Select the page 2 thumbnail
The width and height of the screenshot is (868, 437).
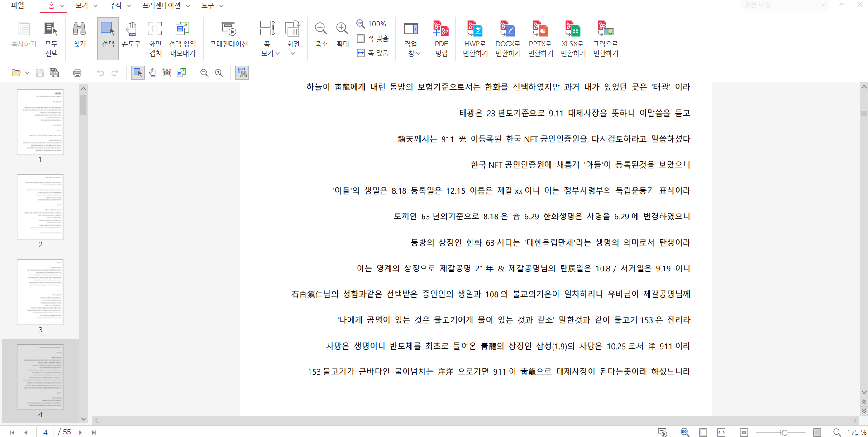(x=40, y=207)
